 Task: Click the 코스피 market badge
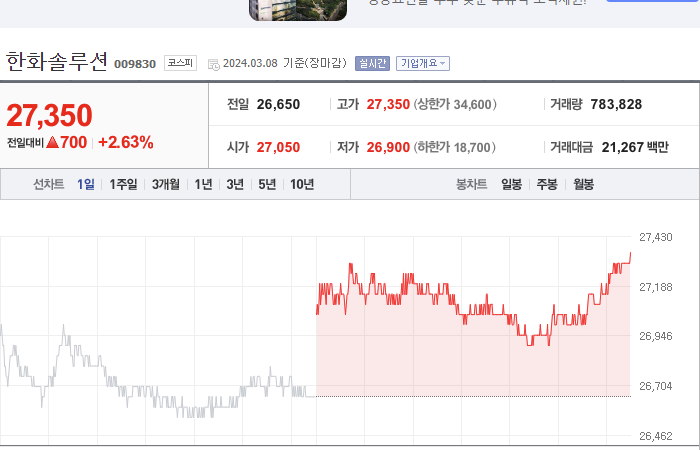tap(180, 62)
